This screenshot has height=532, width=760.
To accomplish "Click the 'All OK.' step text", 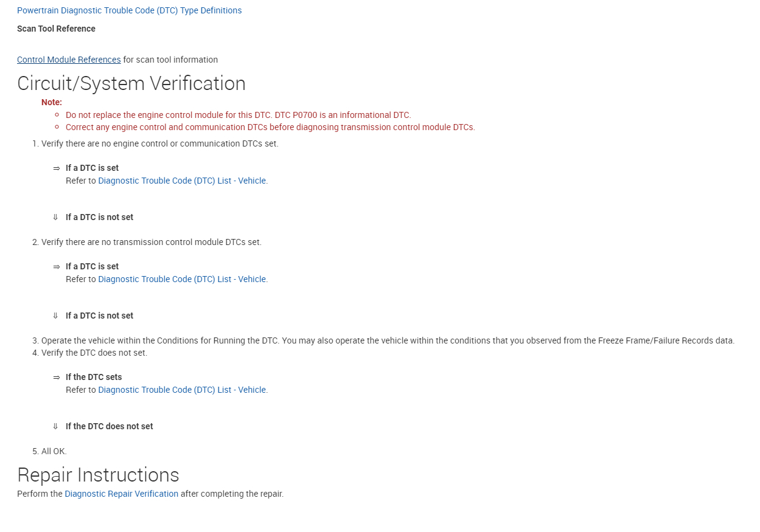I will 54,451.
